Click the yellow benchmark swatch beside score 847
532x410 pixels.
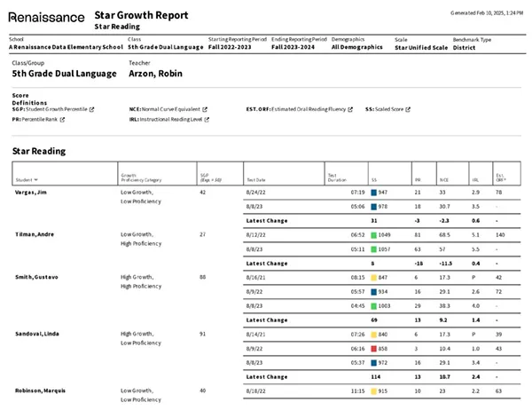pyautogui.click(x=373, y=278)
